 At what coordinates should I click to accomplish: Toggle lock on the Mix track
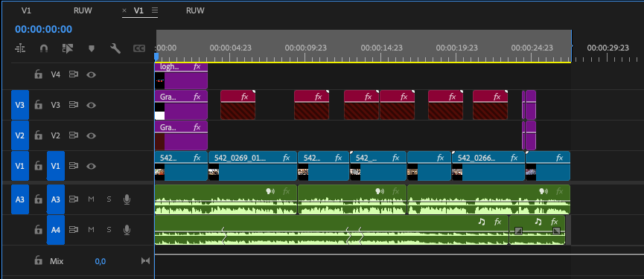pos(38,260)
